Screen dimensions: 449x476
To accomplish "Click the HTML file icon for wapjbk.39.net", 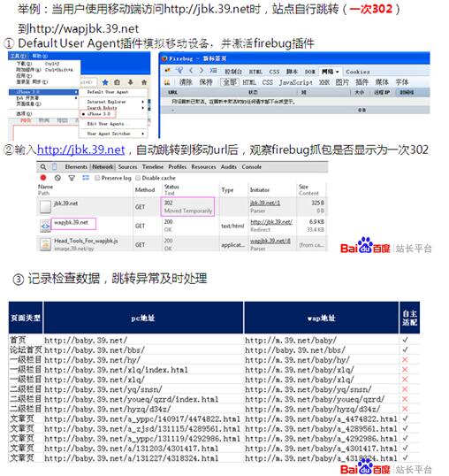I will click(45, 226).
